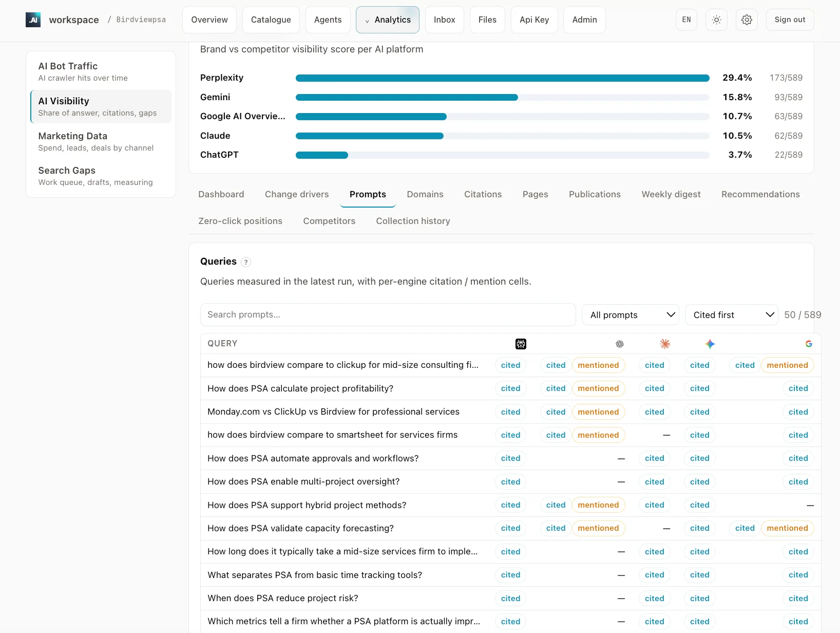Click the Gemini visibility progress bar
Image resolution: width=840 pixels, height=633 pixels.
click(x=502, y=98)
